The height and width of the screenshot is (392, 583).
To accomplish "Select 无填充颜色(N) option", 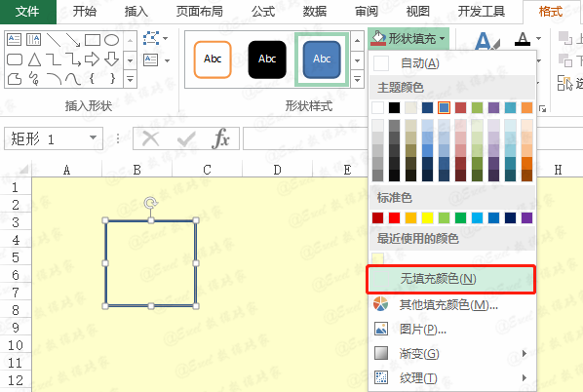I will [x=451, y=279].
